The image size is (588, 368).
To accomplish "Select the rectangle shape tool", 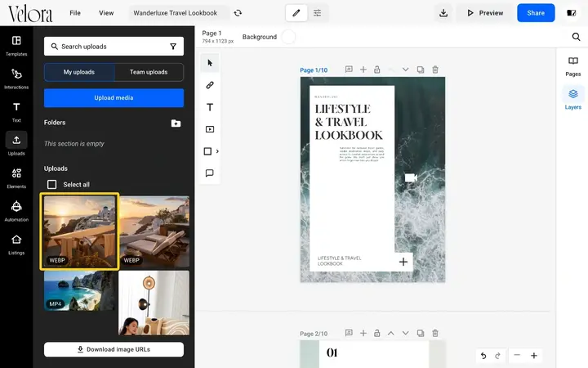I will click(207, 151).
